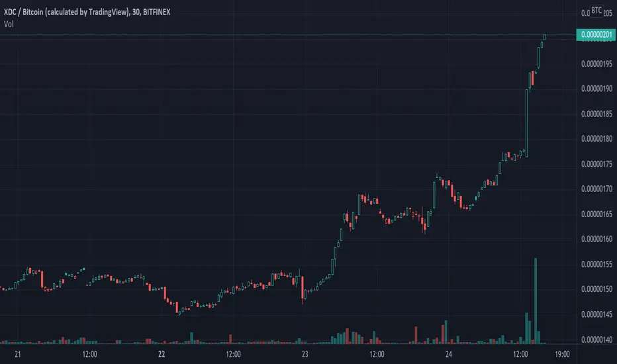Select the current price tag 0.00000201
The height and width of the screenshot is (364, 617).
596,34
